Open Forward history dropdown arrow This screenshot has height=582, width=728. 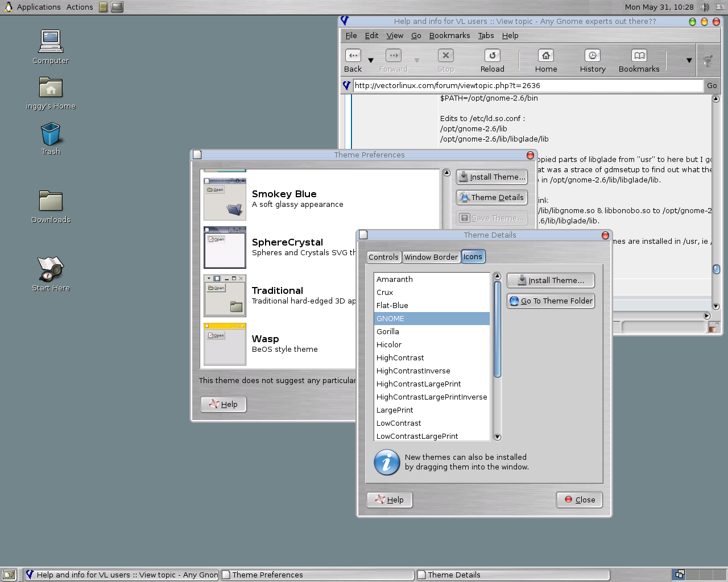point(417,60)
